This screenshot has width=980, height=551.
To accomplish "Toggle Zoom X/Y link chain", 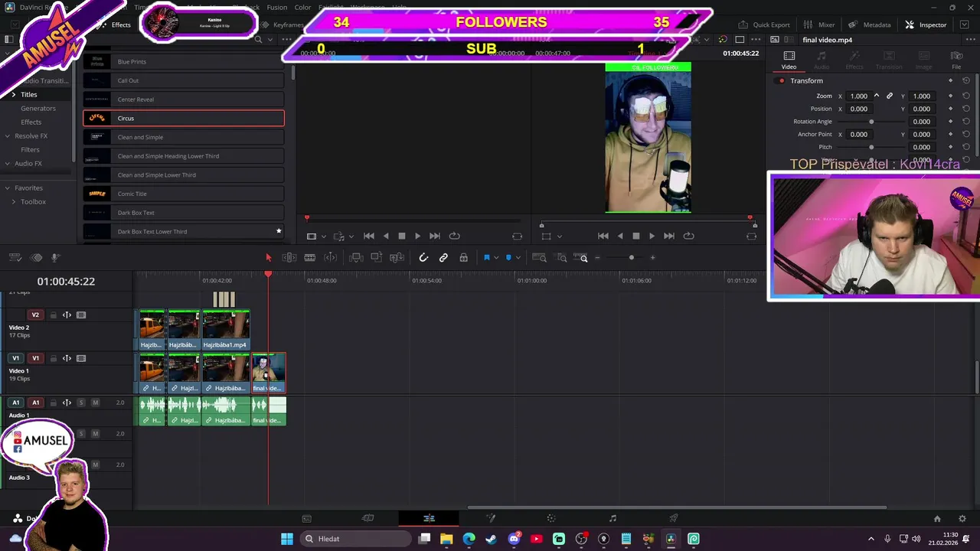I will [x=889, y=96].
